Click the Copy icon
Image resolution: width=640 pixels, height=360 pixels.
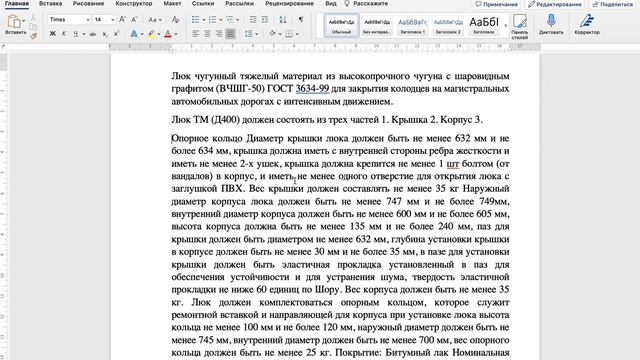[x=33, y=27]
